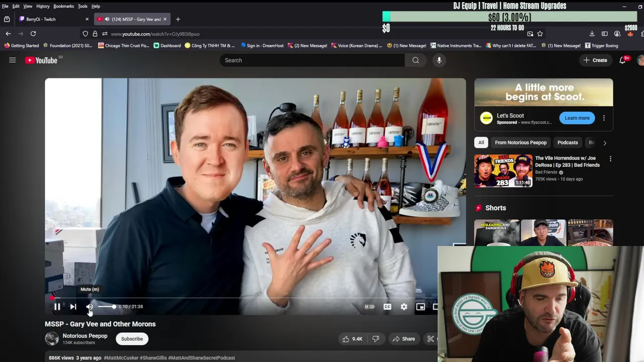Open The Vile Horrendous video title
The image size is (644, 362).
pos(567,161)
